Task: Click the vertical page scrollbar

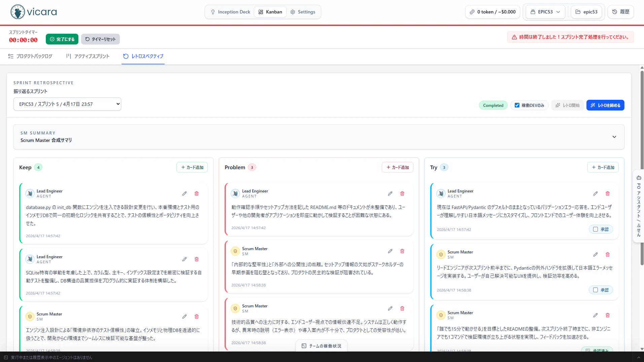Action: [x=642, y=168]
